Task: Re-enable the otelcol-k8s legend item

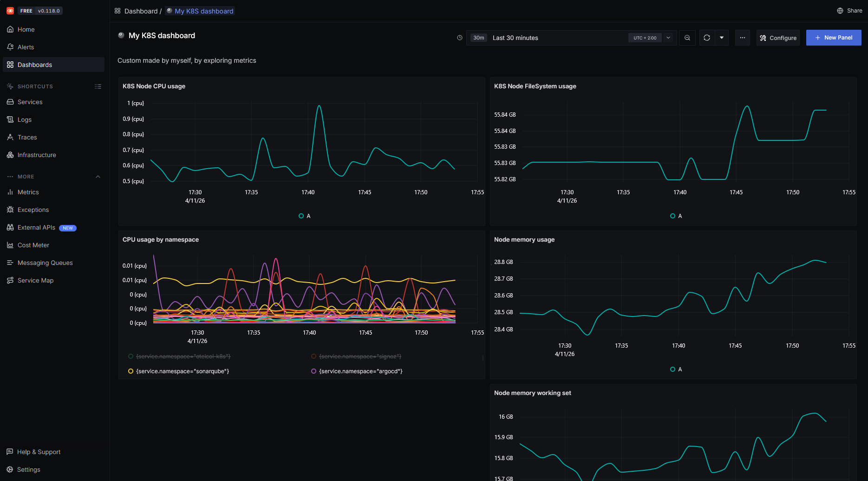Action: (183, 356)
